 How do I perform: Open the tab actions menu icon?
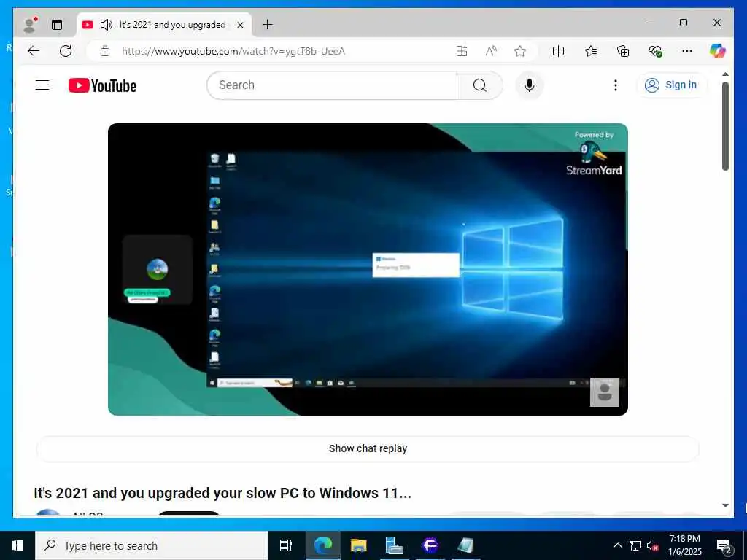(57, 25)
